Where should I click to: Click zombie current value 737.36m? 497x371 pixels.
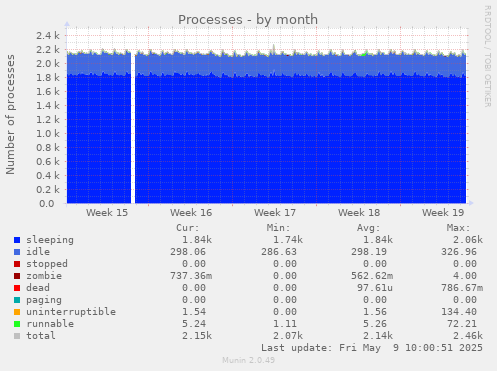[x=191, y=276]
